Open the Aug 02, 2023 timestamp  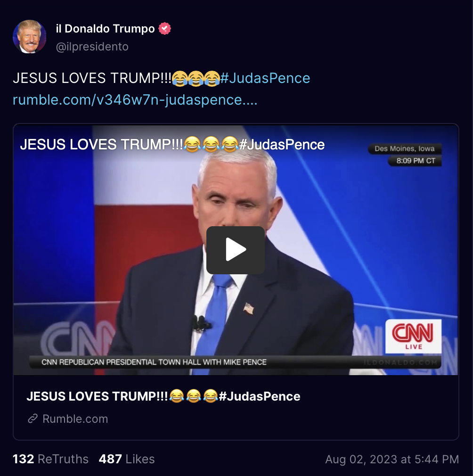tap(392, 459)
